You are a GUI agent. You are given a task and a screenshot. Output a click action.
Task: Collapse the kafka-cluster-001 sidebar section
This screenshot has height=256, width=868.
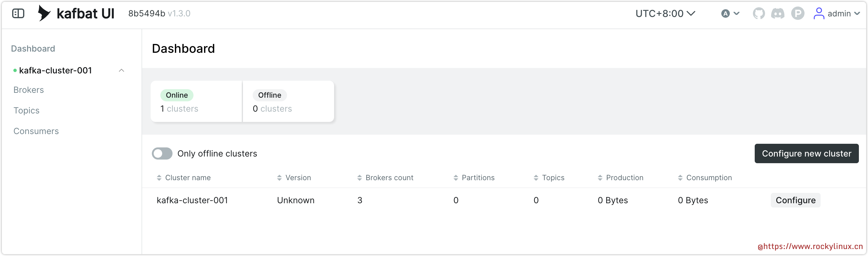coord(122,70)
